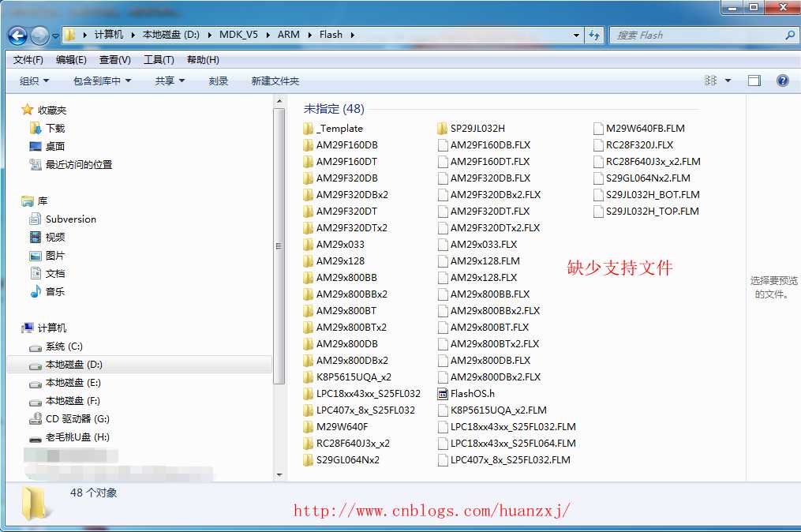Viewport: 801px width, 532px height.
Task: Click the change view icon
Action: (x=710, y=81)
